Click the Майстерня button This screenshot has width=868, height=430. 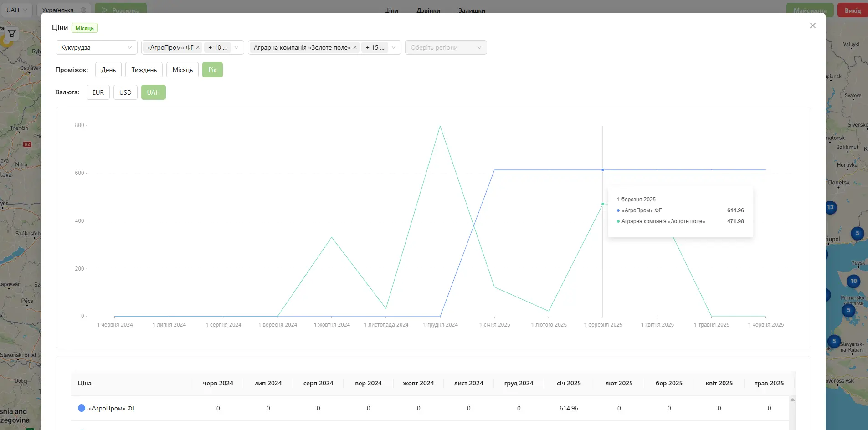coord(810,10)
